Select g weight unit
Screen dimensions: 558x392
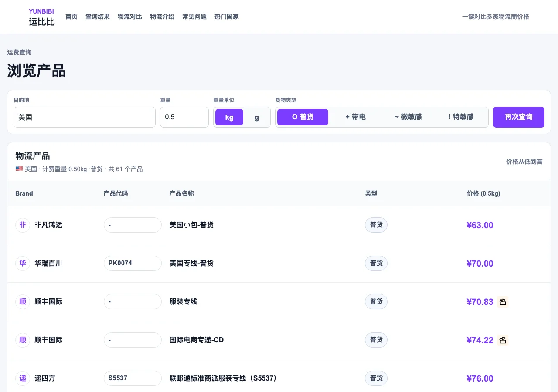point(257,117)
